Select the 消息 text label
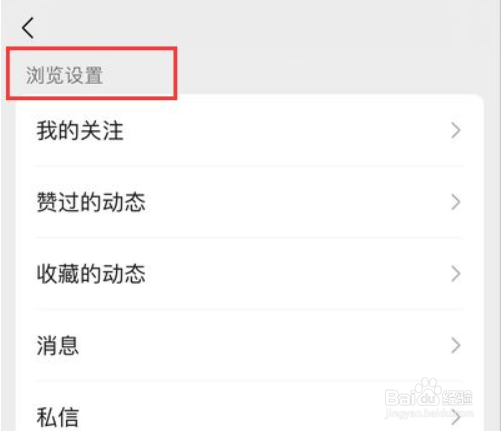Screen dimensions: 502x431 pyautogui.click(x=58, y=345)
